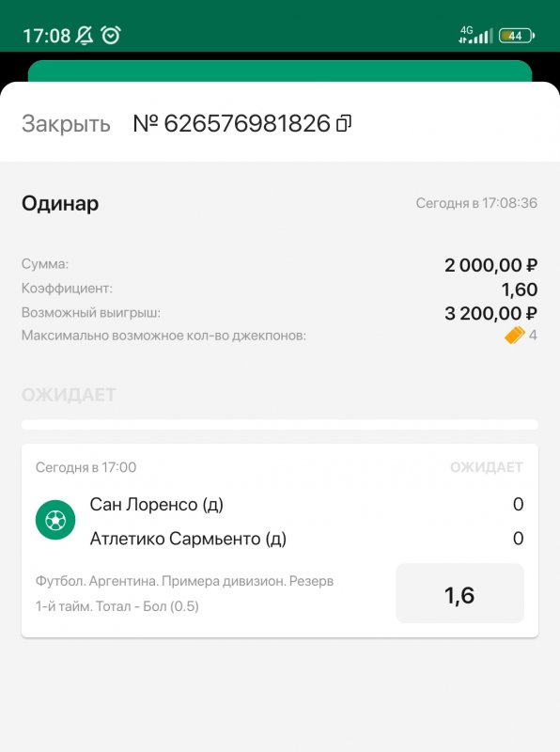Tap the 1,6 odds button
The image size is (560, 752).
459,594
